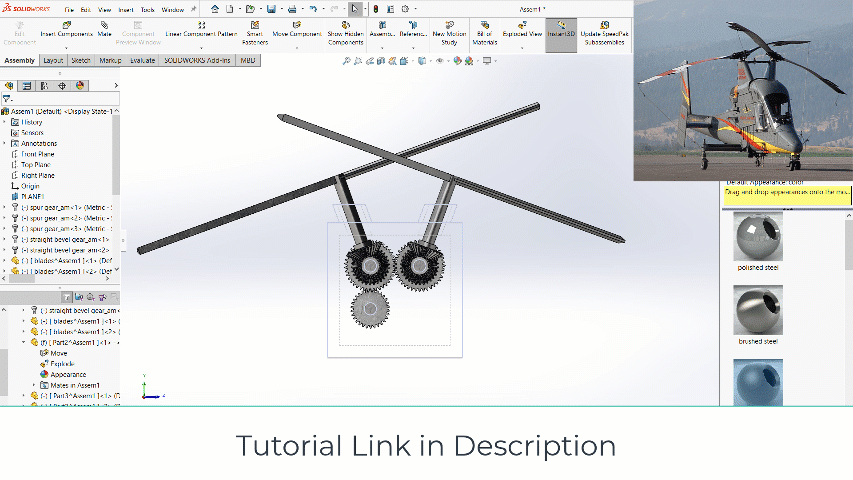Activate the Select arrow cursor tool
The width and height of the screenshot is (853, 480).
(x=355, y=9)
